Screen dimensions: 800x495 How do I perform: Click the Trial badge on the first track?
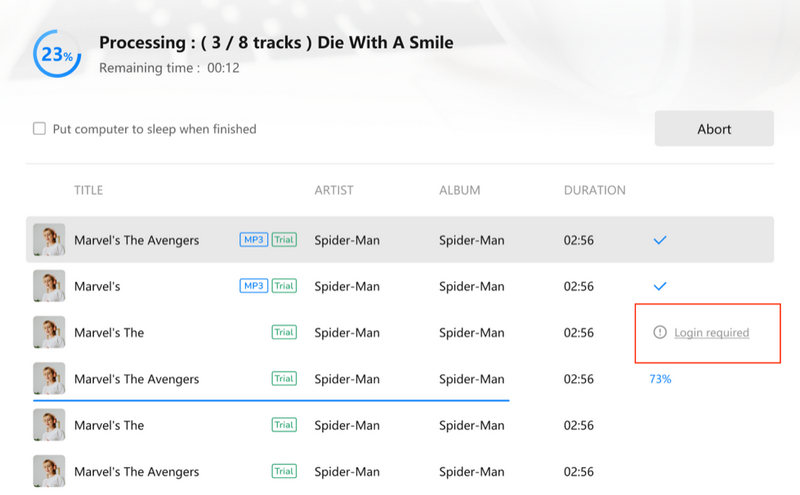(x=284, y=240)
